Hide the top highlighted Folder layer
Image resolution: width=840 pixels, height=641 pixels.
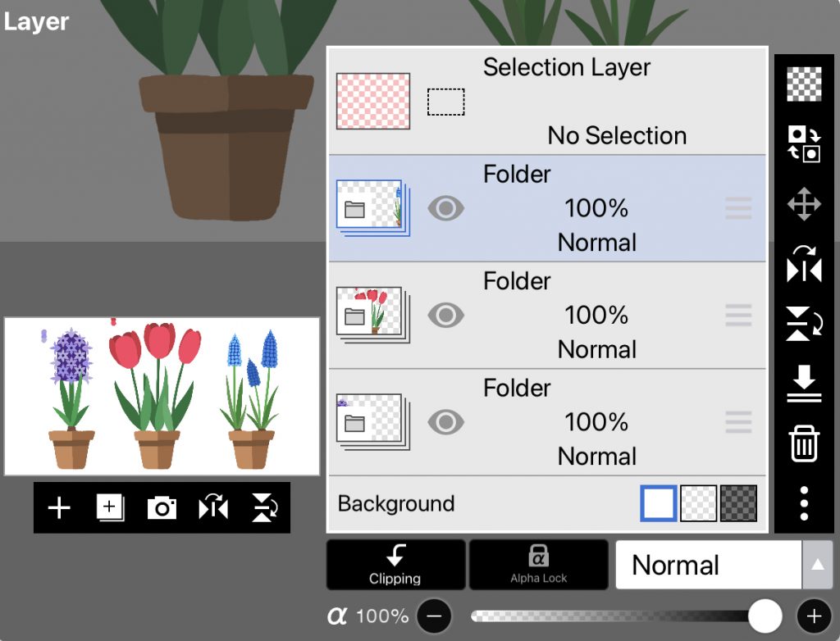point(446,209)
